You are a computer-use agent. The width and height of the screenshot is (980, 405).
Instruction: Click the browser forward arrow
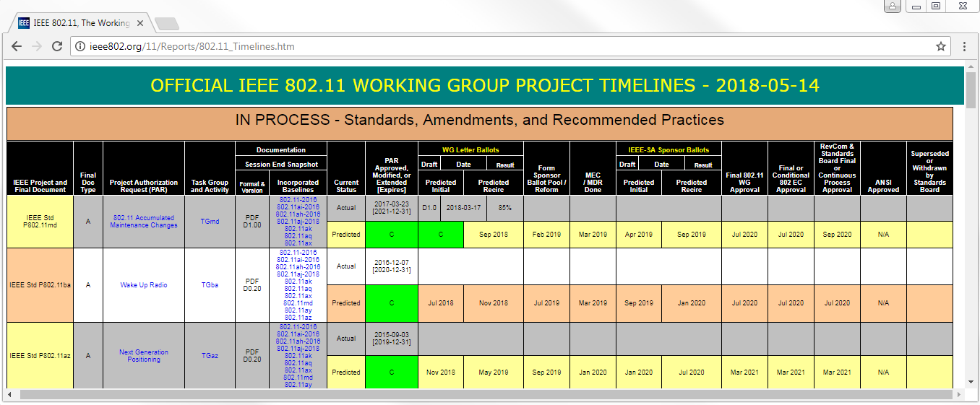point(37,46)
